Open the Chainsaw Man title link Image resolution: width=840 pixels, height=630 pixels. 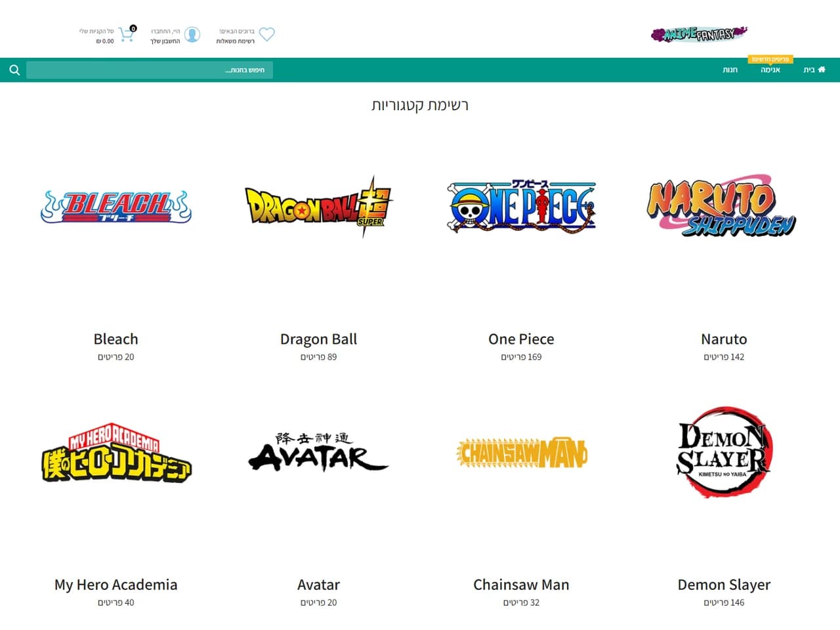522,585
